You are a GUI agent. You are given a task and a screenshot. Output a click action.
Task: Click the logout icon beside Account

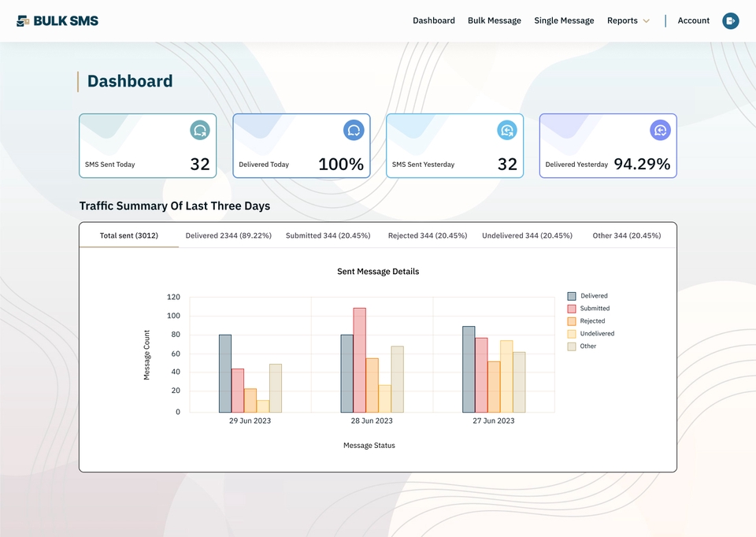731,20
